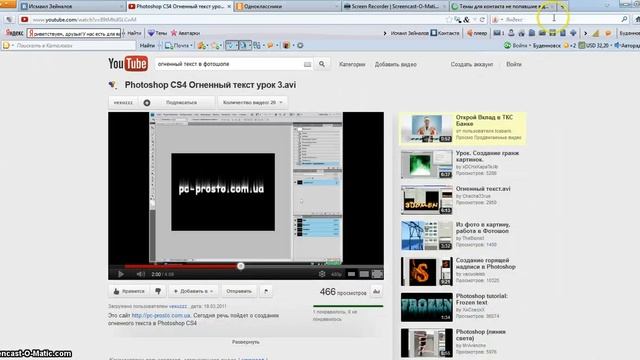Dislike the video with thumbs down
Screen dimensions: 640x360
coord(158,291)
